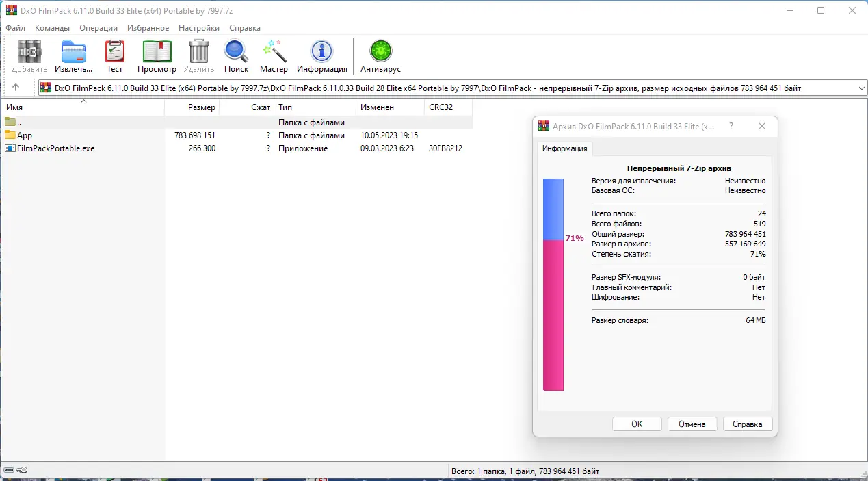Click the file size 266 300
Screen dimensions: 868x481
tap(202, 148)
